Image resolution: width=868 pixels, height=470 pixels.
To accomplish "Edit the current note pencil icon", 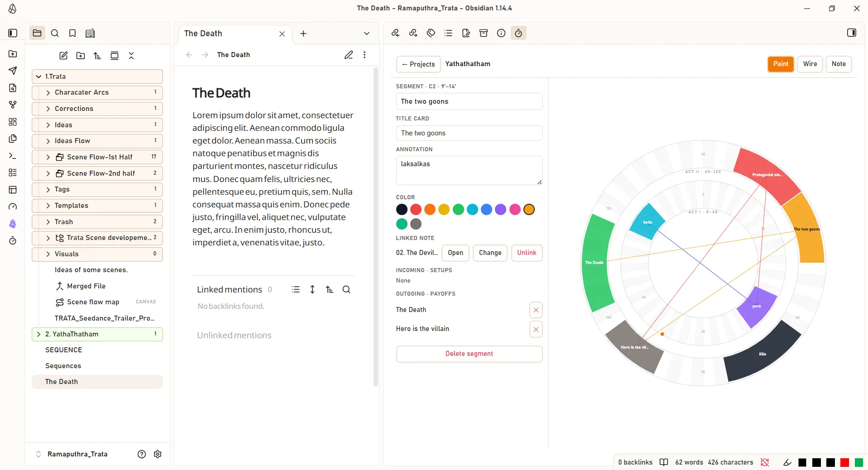I will pyautogui.click(x=349, y=55).
